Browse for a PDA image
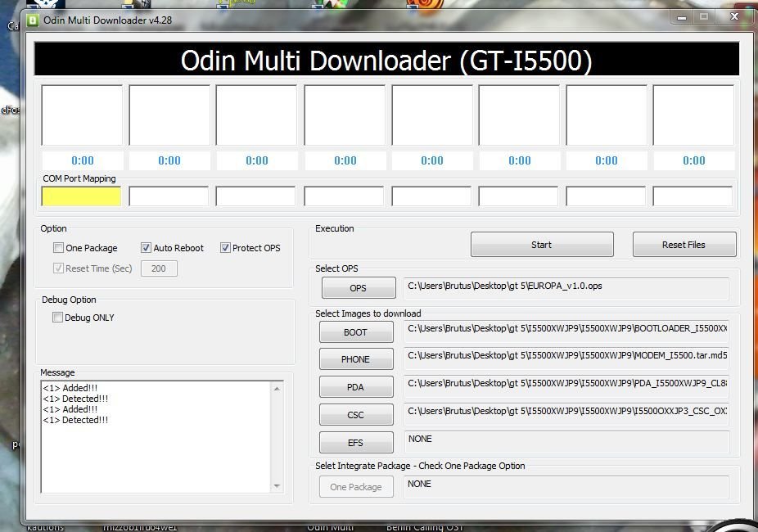 (x=356, y=387)
